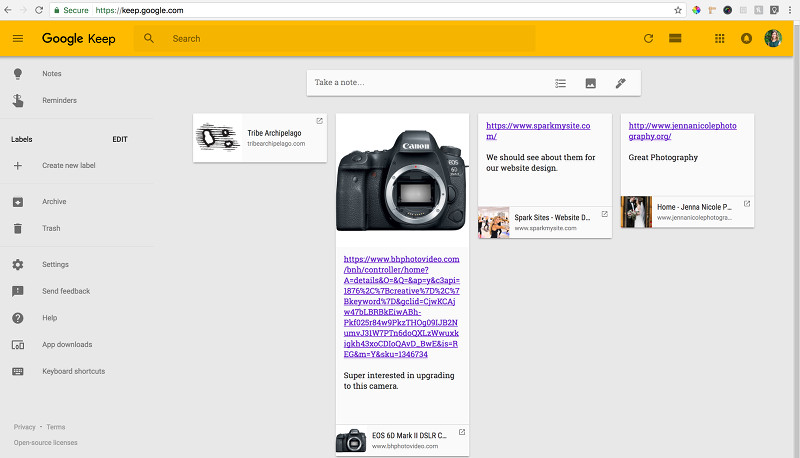
Task: Open App downloads from the sidebar
Action: tap(67, 345)
